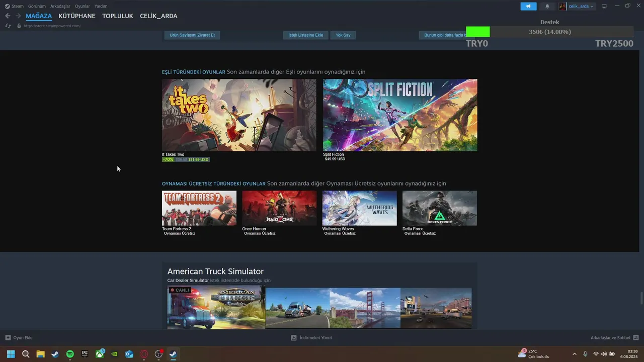Screen dimensions: 644x362
Task: Click the Steam logo menu icon
Action: [x=7, y=6]
